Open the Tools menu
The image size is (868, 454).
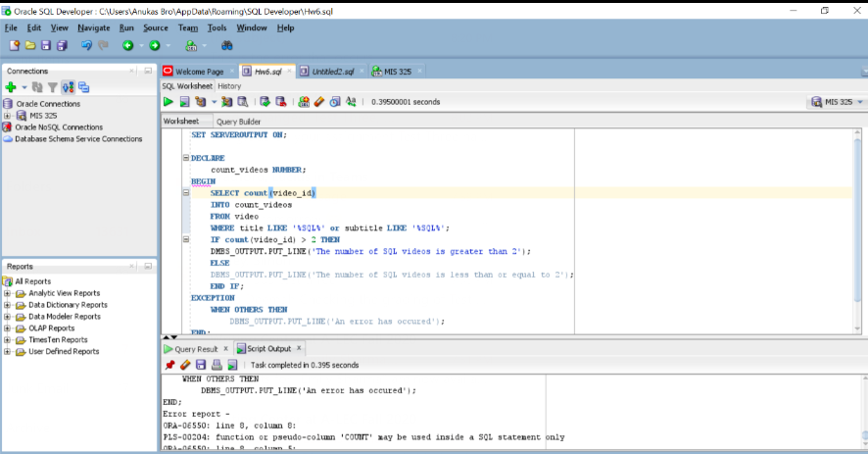pos(217,27)
